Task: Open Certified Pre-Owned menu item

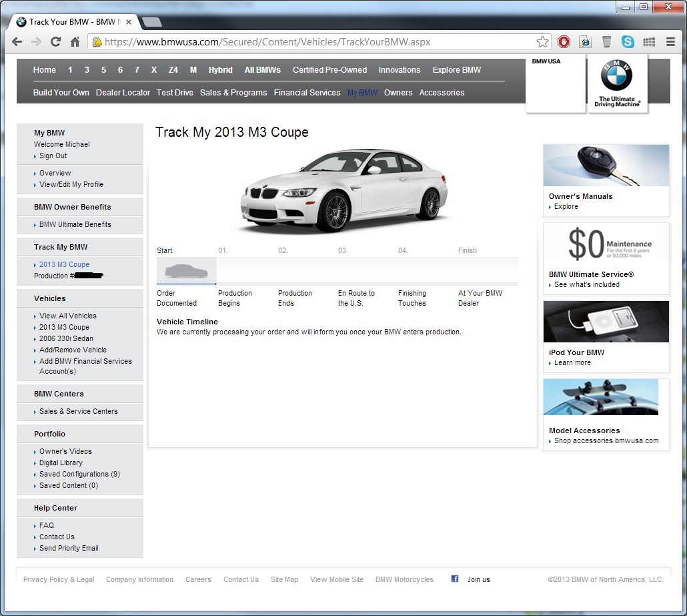Action: [330, 69]
